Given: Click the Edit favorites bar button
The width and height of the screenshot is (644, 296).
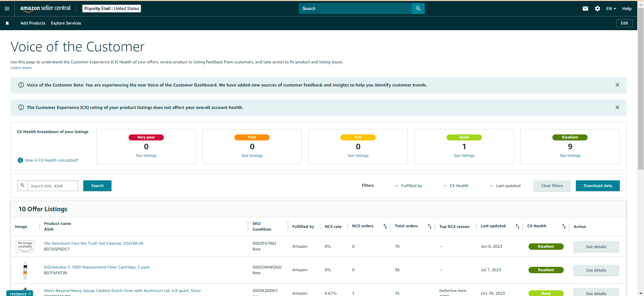Looking at the screenshot, I should [624, 23].
